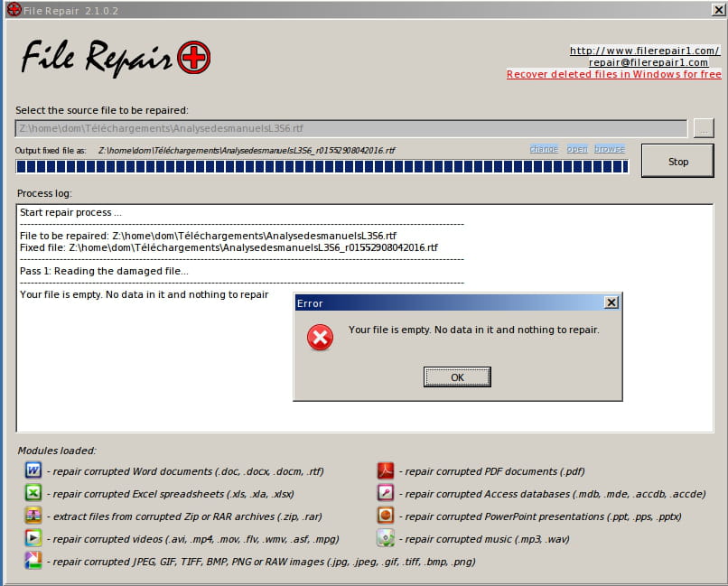Close the Error dialog with X button
This screenshot has width=728, height=586.
611,302
